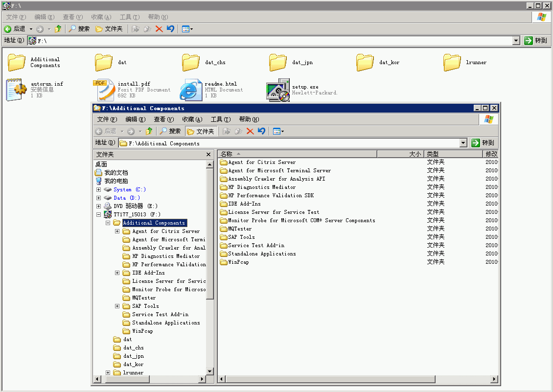Image resolution: width=553 pixels, height=392 pixels.
Task: Open address dropdown in Additional Components window
Action: (x=464, y=143)
